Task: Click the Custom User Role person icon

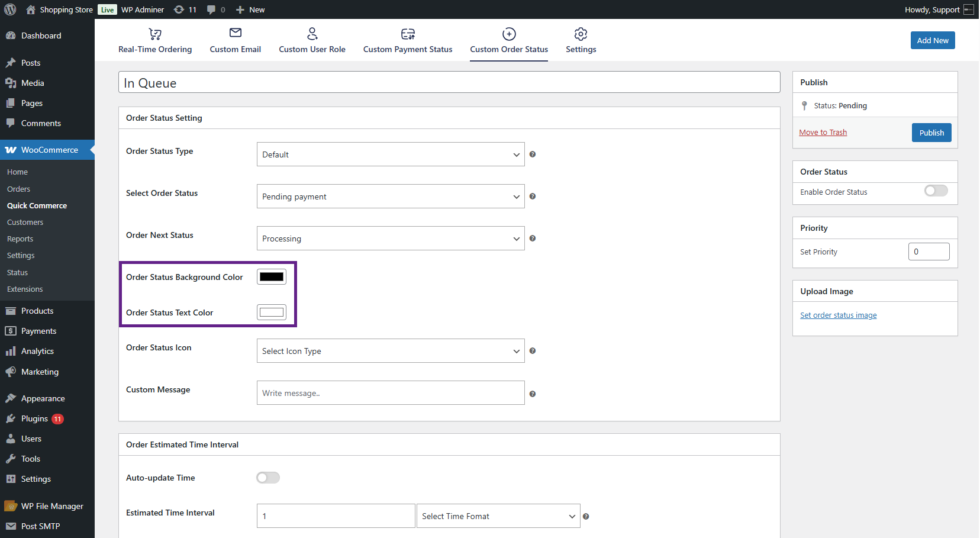Action: 312,34
